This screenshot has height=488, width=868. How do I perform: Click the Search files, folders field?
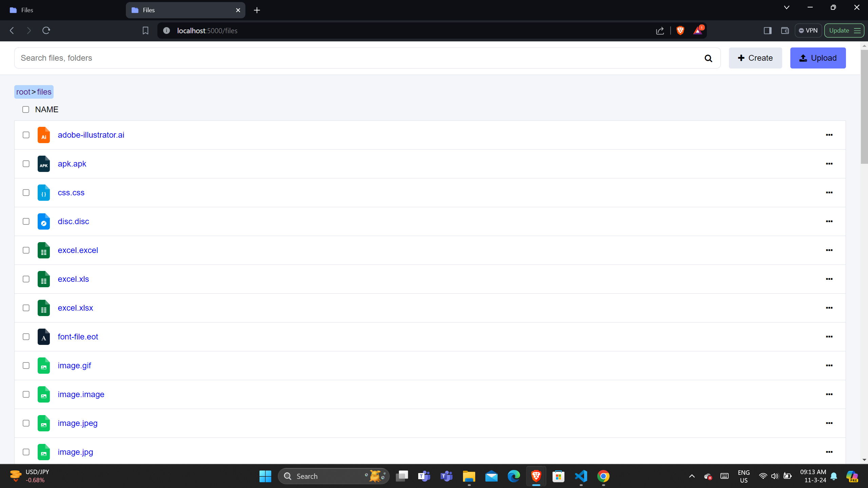[x=360, y=58]
